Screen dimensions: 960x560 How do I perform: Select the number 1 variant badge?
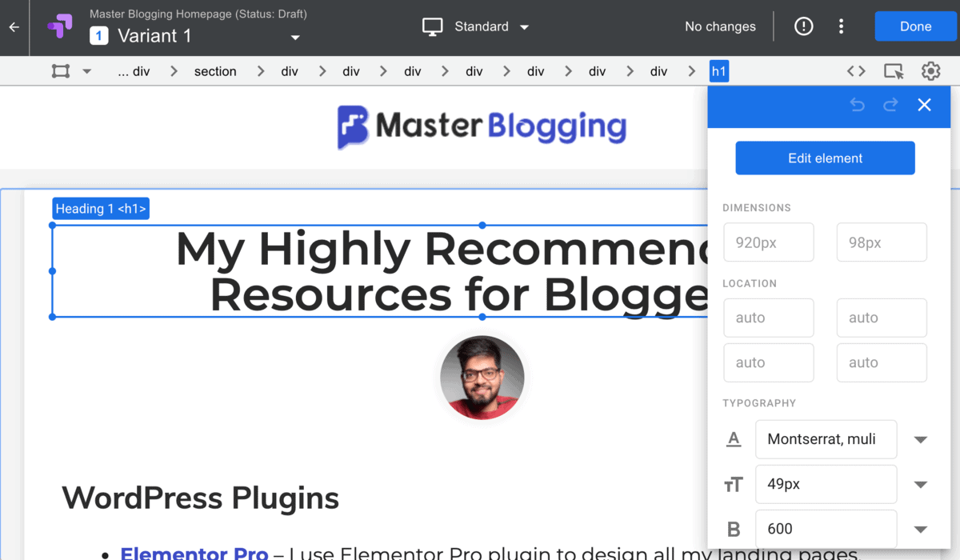click(99, 36)
